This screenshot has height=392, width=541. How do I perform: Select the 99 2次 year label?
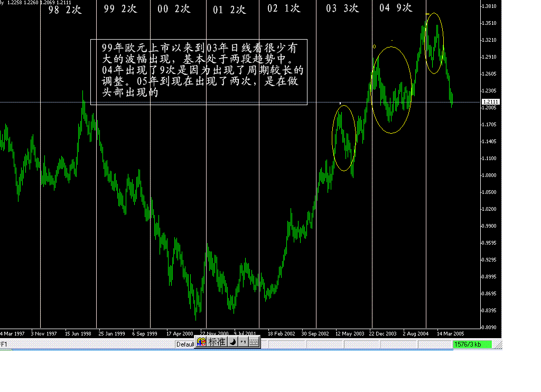pyautogui.click(x=120, y=8)
